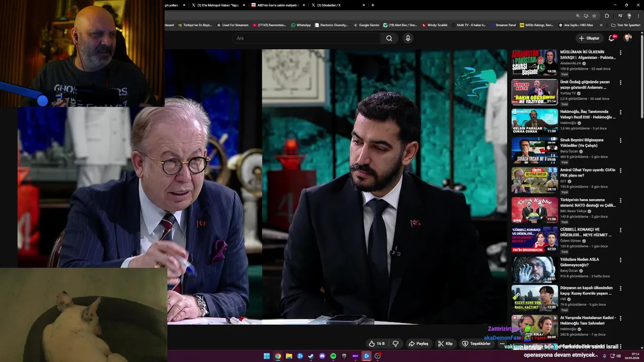Open options menu for Ümit Özdağ video

click(620, 82)
